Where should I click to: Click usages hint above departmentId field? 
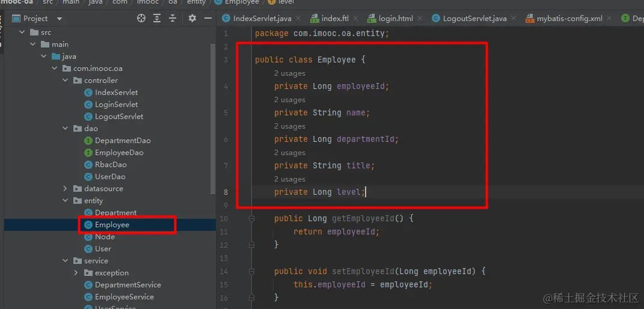pos(290,126)
